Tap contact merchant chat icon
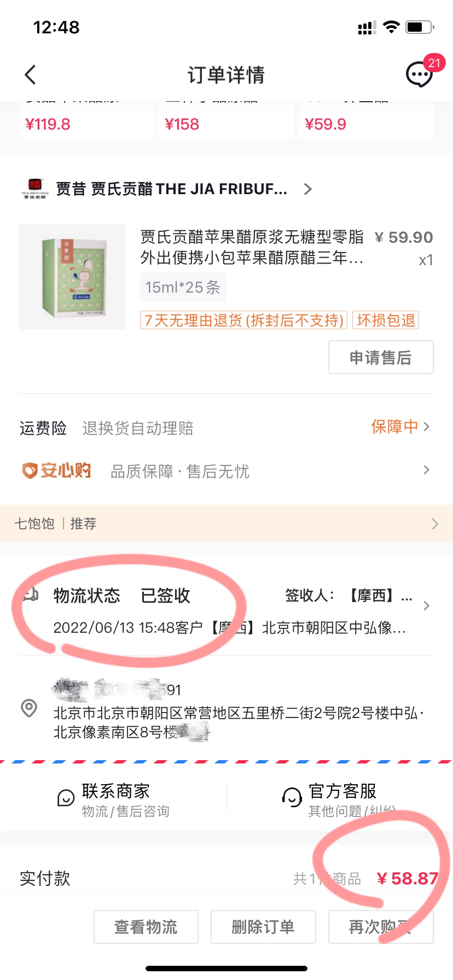 [66, 798]
